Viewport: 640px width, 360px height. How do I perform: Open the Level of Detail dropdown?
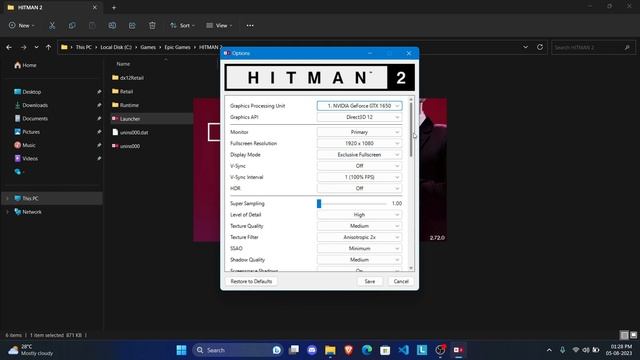click(x=359, y=215)
